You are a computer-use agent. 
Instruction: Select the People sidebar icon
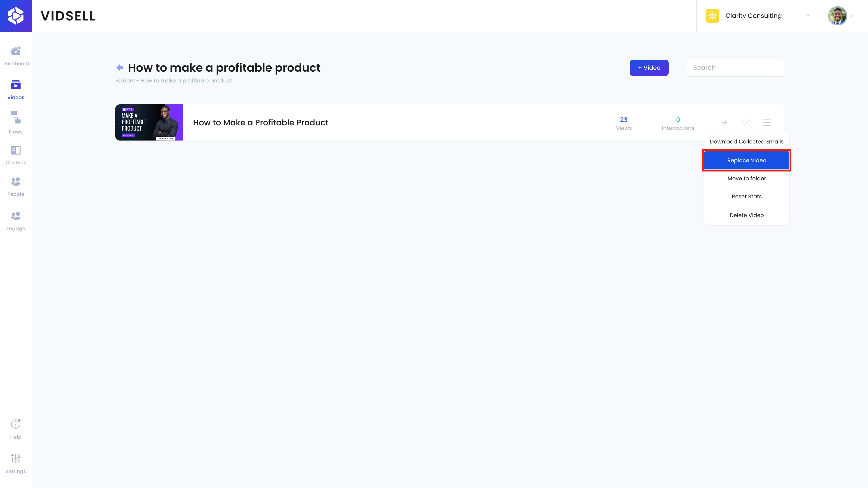coord(16,182)
